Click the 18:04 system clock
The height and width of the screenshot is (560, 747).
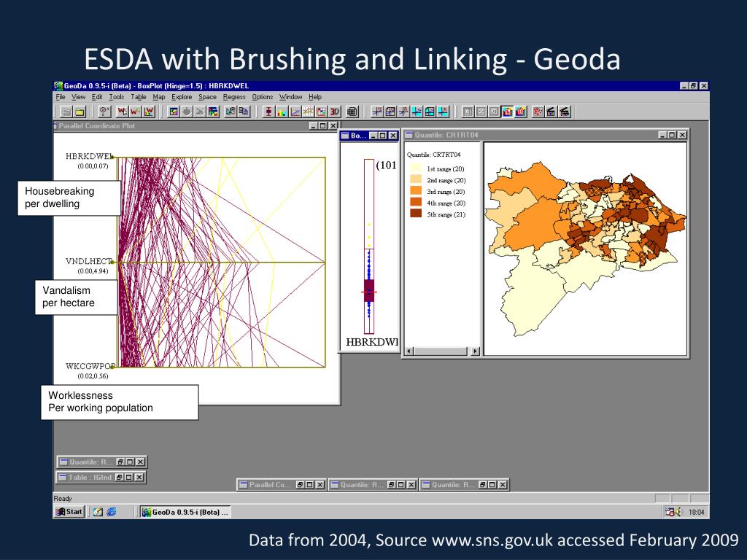pyautogui.click(x=696, y=513)
